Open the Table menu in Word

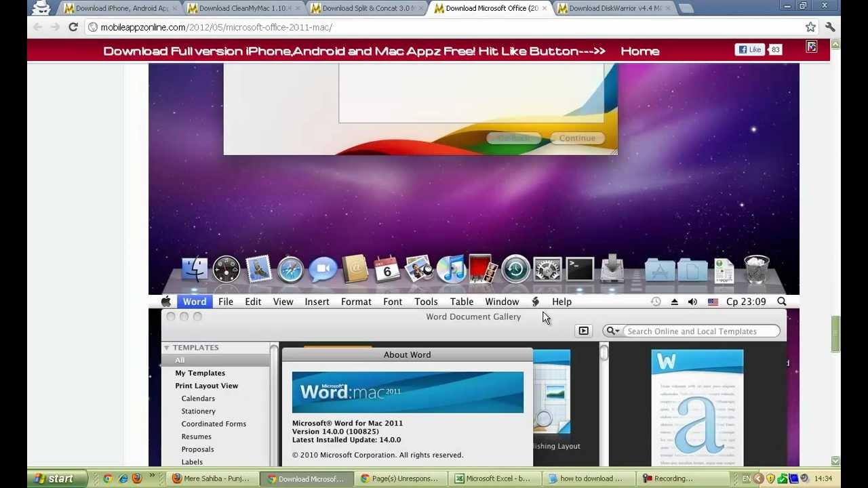462,302
